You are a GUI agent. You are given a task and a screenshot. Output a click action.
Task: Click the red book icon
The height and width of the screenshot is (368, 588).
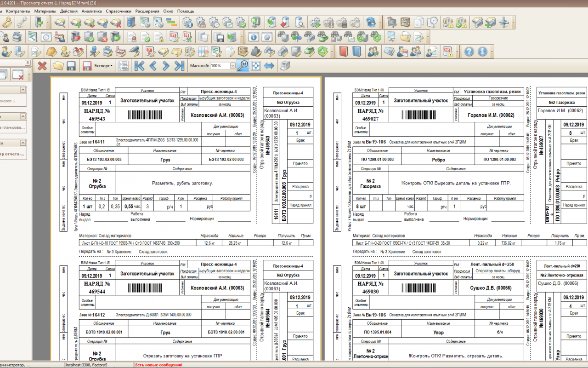(x=343, y=51)
